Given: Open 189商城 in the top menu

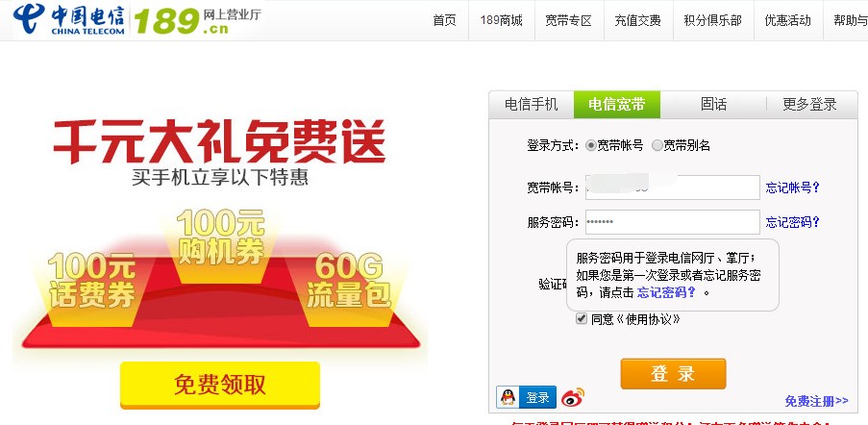Looking at the screenshot, I should (502, 20).
